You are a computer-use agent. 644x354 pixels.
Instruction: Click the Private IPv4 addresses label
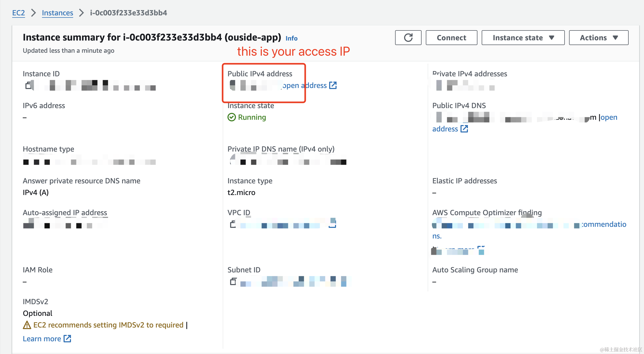click(470, 74)
